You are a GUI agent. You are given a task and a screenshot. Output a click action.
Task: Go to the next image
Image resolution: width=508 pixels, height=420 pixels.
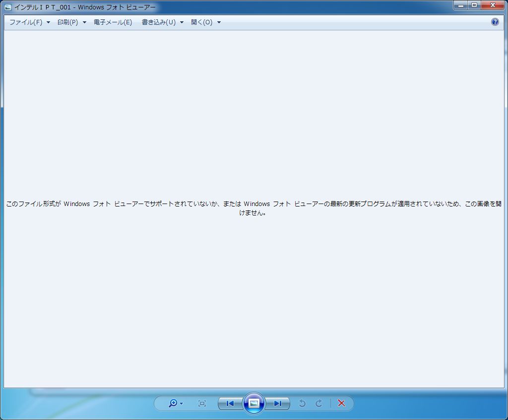[277, 403]
